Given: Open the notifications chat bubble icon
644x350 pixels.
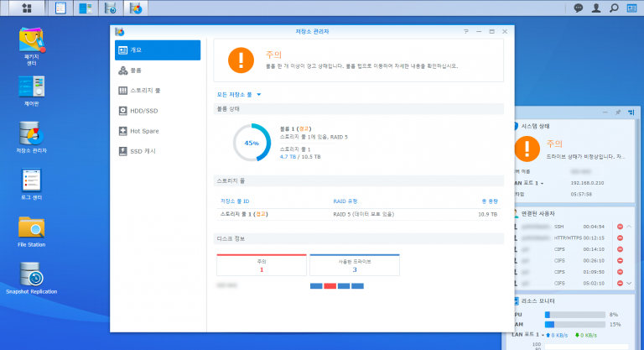Looking at the screenshot, I should pos(579,8).
